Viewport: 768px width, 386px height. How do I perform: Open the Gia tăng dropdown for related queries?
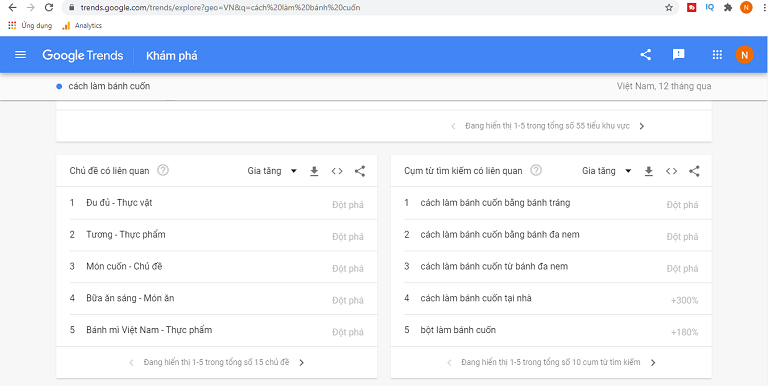pos(607,171)
